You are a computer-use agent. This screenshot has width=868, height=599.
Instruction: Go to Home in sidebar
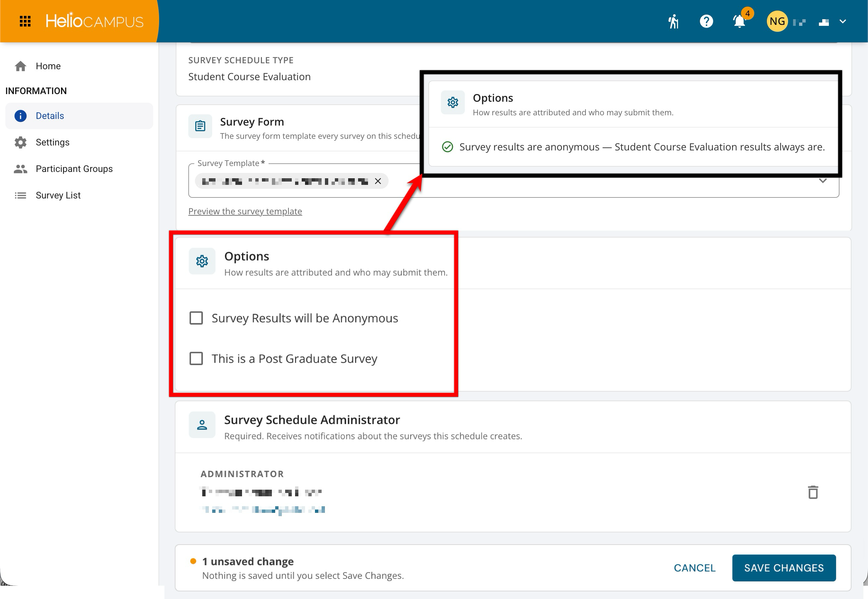pos(79,66)
